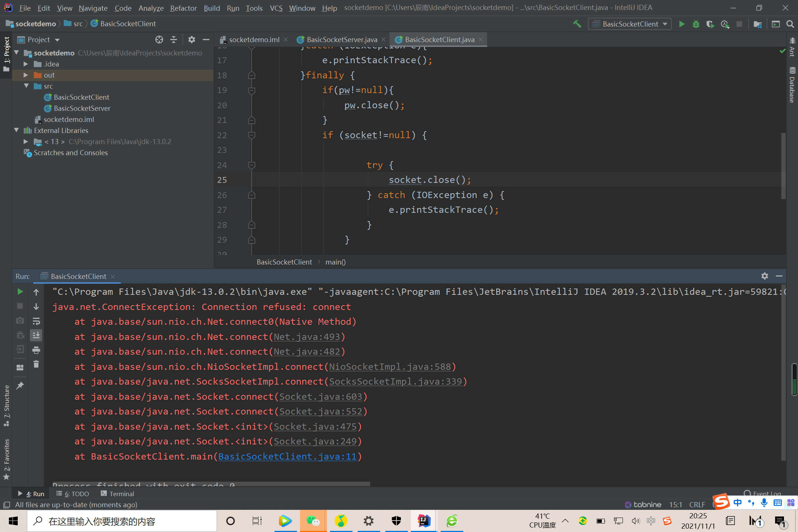Viewport: 798px width, 532px height.
Task: Select BasicSocketServer in project tree
Action: click(x=82, y=108)
